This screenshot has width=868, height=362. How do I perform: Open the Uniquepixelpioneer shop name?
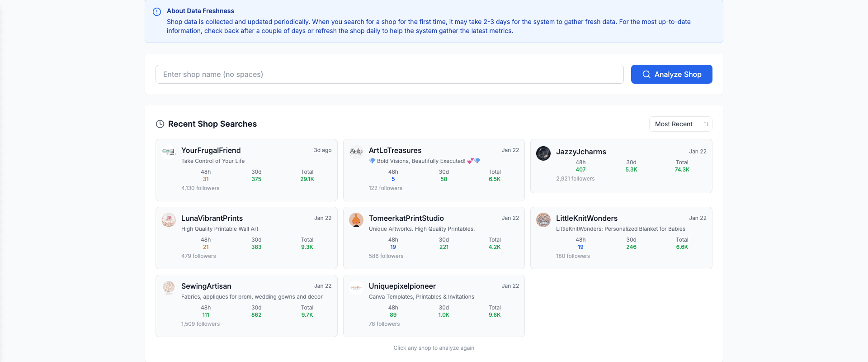402,286
